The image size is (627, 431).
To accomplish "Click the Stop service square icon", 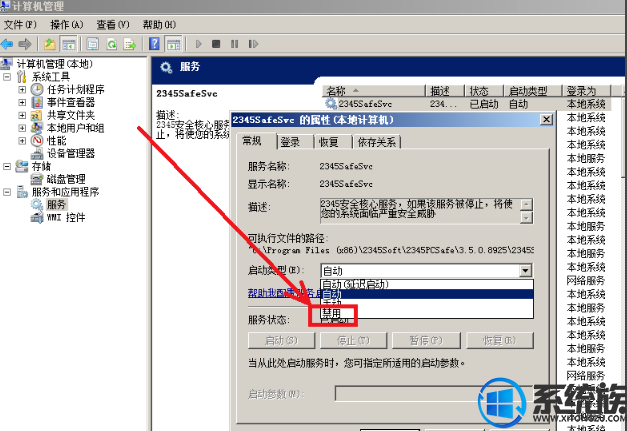I will (x=216, y=44).
